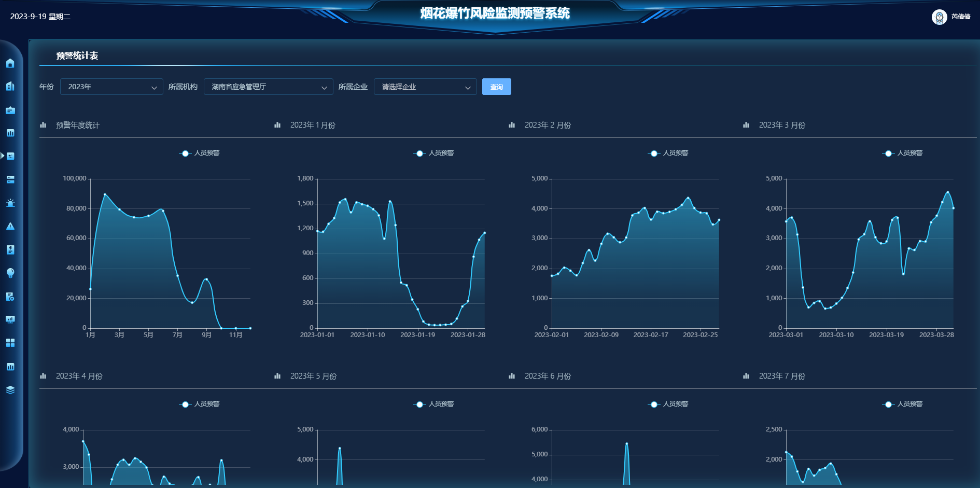Open bar chart icon above the layers icon
Screen dimensions: 980x488
(10, 367)
